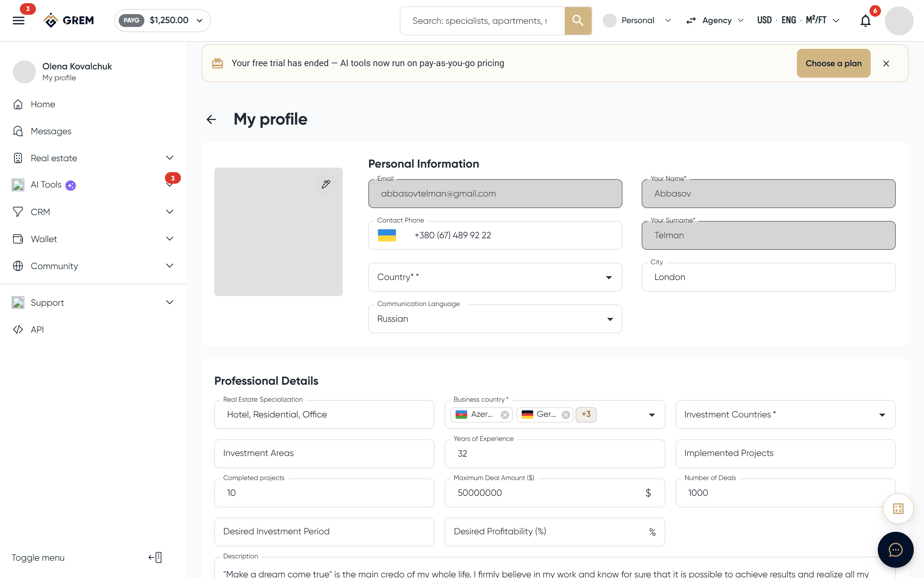Collapse sidebar via Toggle menu icon
Viewport: 924px width, 578px height.
pos(155,557)
